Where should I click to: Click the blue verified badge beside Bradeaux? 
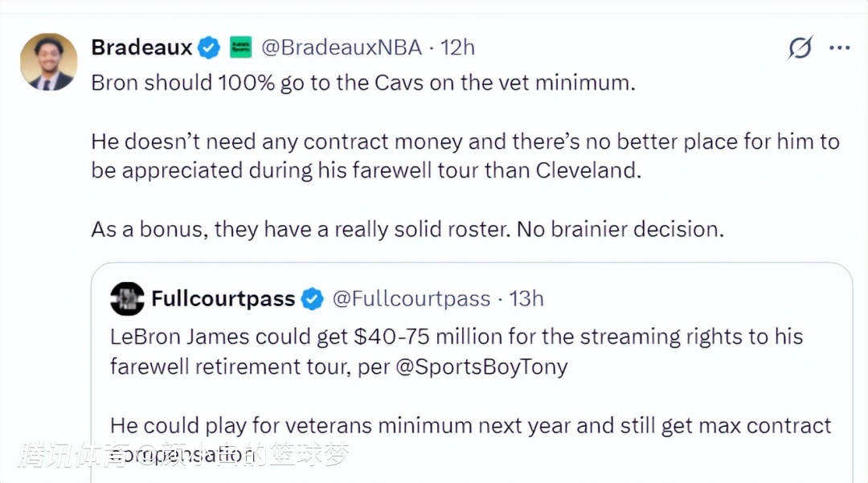tap(209, 47)
